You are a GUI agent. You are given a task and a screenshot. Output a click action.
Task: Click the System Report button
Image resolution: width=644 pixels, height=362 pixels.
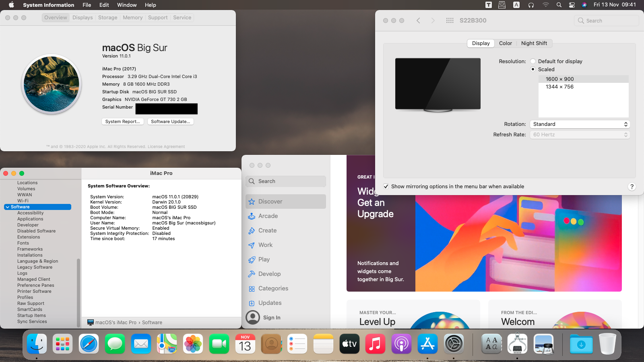pos(123,121)
